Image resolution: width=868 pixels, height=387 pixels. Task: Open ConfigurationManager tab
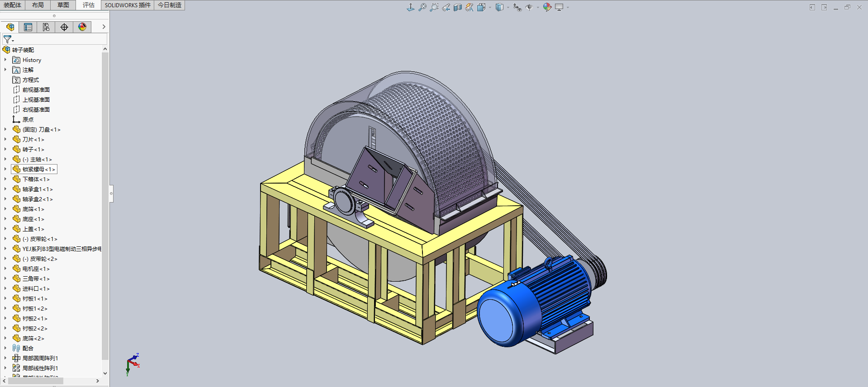tap(46, 27)
